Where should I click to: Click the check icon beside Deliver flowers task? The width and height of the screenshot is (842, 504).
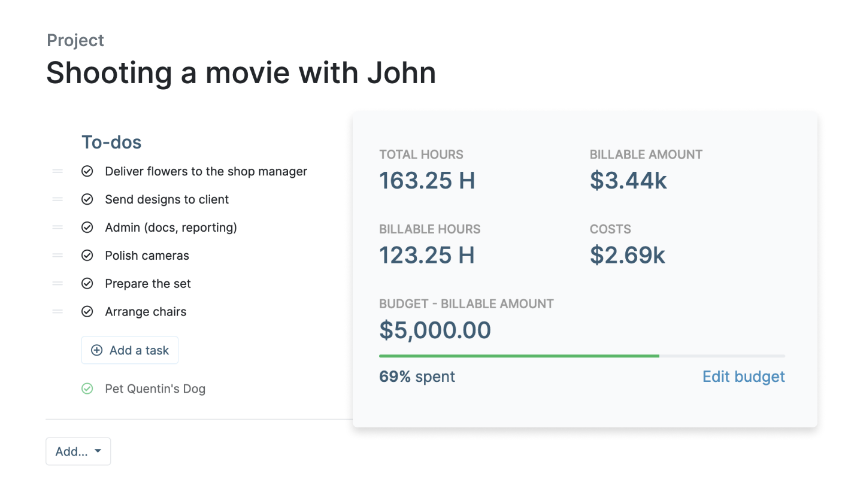(87, 171)
